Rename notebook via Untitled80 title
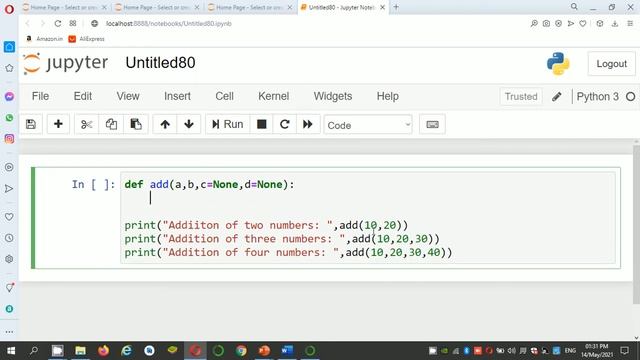Screen dimensions: 640x360 [x=160, y=63]
